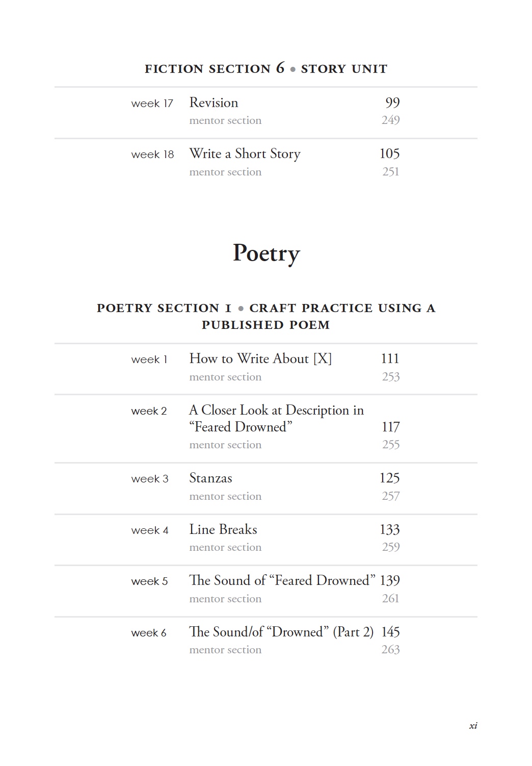Viewport: 532px width, 766px height.
Task: Click page number 133 for Line Breaks
Action: tap(389, 529)
